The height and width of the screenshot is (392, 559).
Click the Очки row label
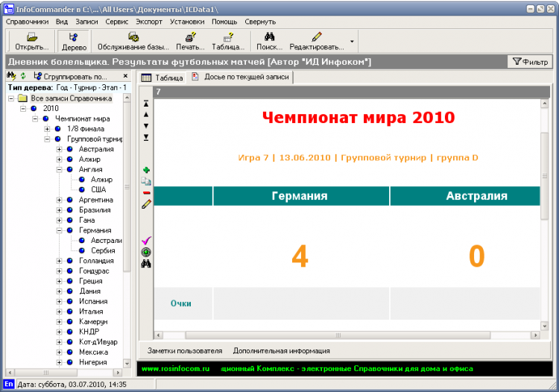tap(181, 303)
